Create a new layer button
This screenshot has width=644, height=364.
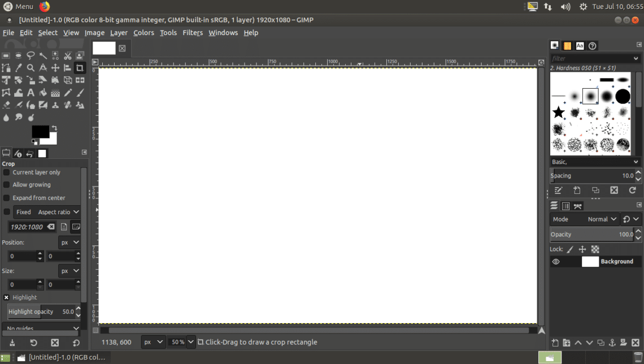pyautogui.click(x=555, y=343)
